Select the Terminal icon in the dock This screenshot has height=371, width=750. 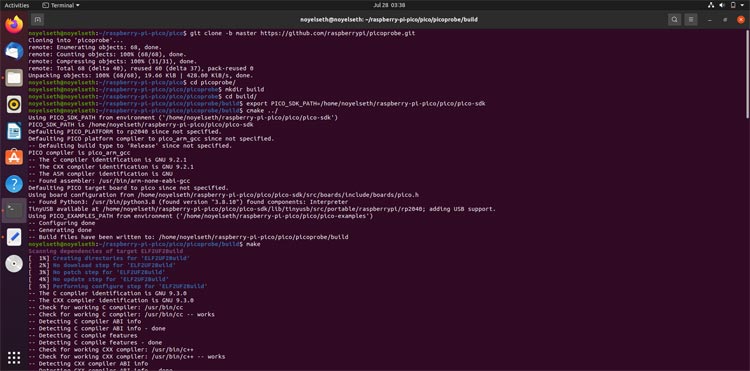coord(14,210)
